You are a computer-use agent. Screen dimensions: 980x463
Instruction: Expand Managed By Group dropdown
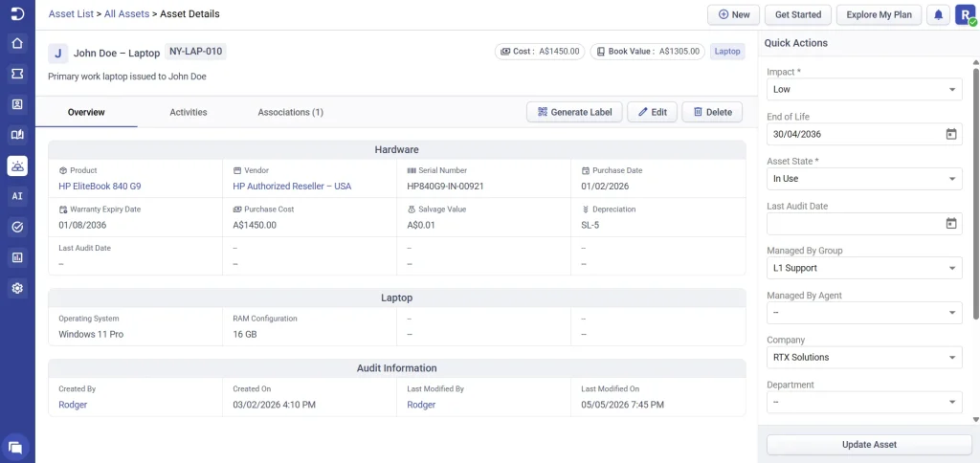(864, 268)
